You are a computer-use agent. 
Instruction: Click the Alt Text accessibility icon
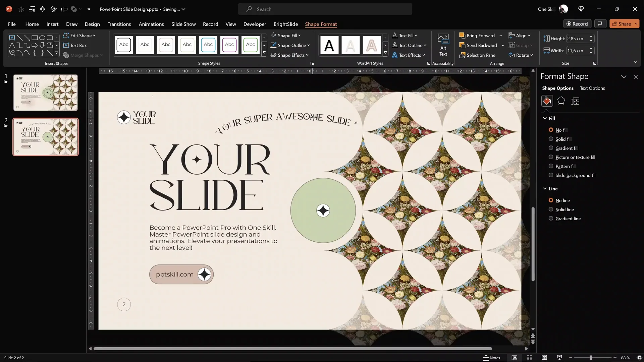point(443,45)
